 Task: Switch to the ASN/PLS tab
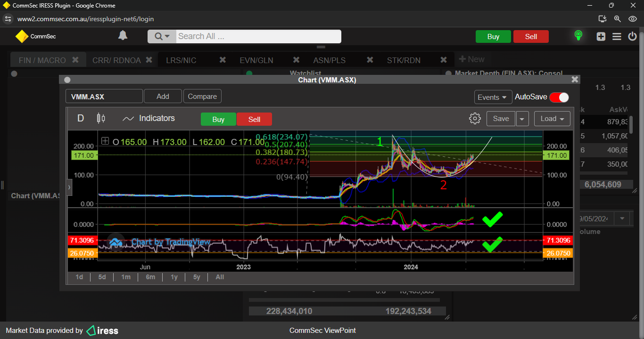(x=330, y=60)
